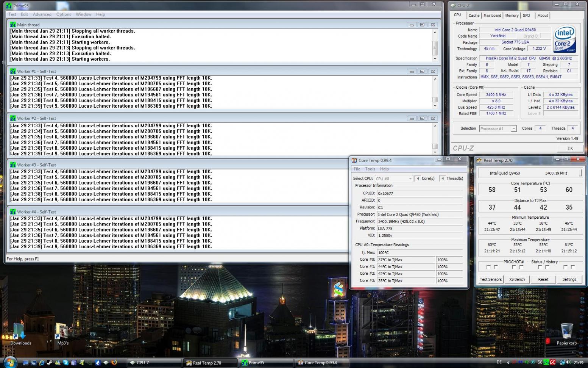Open Prime95 Options menu
588x368 pixels.
tap(64, 14)
